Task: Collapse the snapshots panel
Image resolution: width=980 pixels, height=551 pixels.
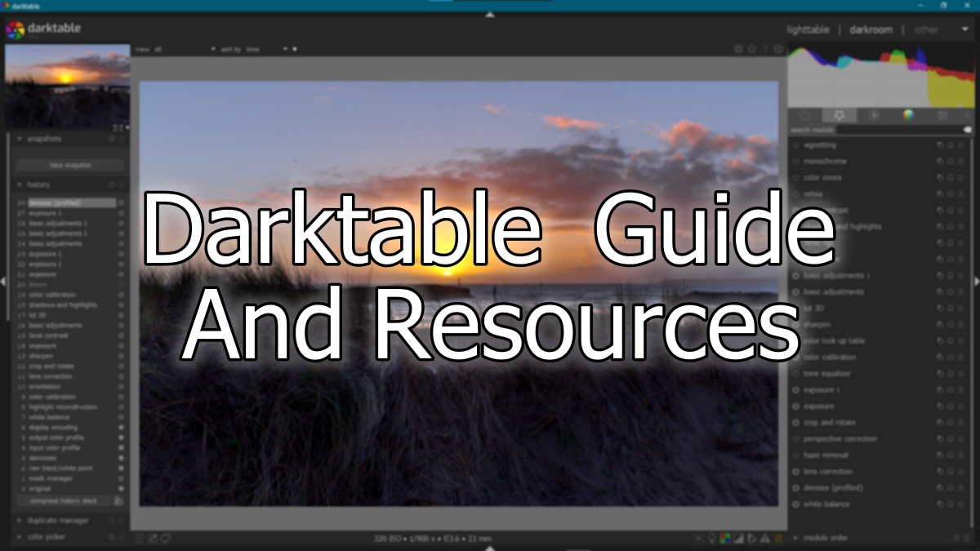Action: pyautogui.click(x=20, y=139)
